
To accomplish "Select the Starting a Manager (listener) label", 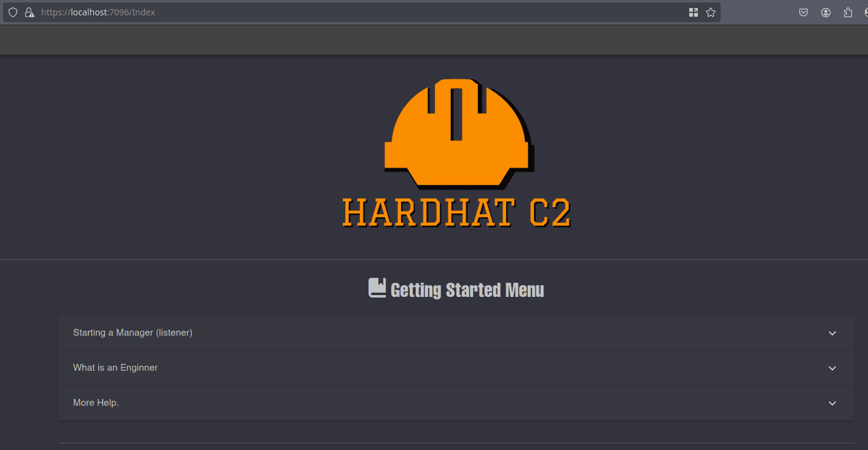I will [x=133, y=333].
